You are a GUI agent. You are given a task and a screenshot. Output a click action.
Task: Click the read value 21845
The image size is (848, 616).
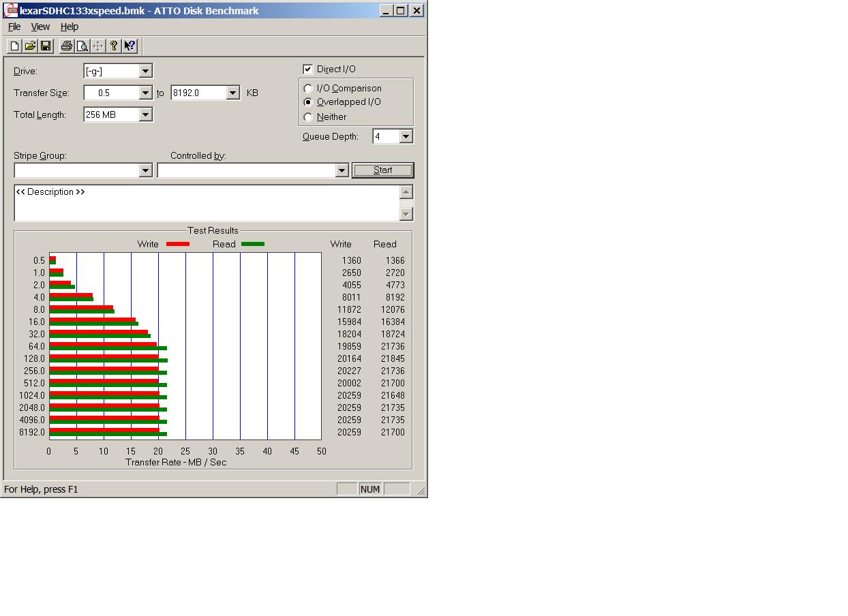[393, 358]
